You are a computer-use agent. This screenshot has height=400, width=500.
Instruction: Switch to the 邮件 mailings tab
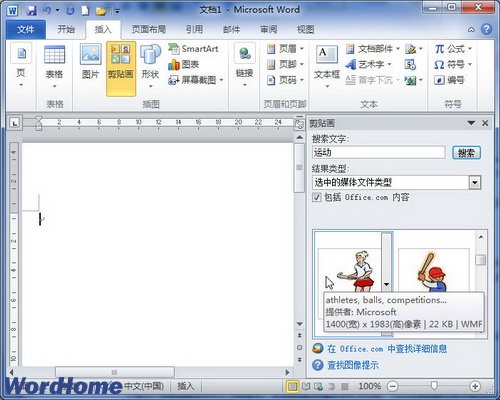click(x=231, y=30)
